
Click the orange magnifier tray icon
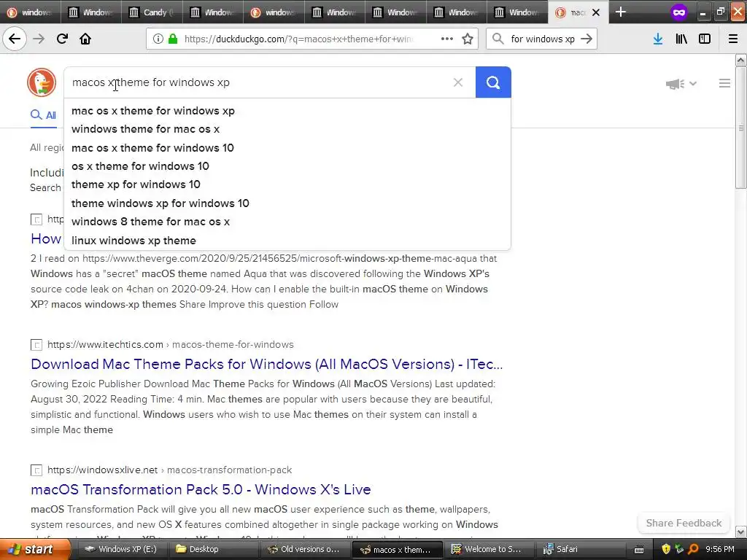tap(694, 550)
